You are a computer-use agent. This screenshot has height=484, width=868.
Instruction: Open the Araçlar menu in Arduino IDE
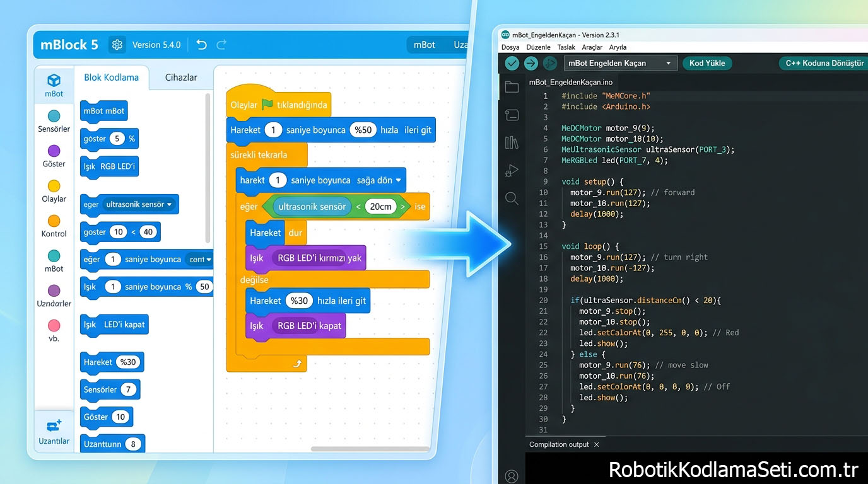[x=592, y=47]
